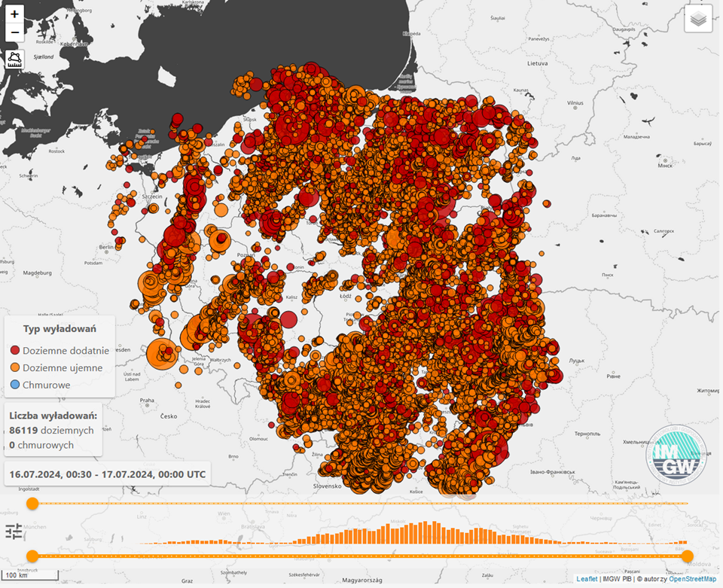Viewport: 723px width, 588px height.
Task: Open the Leaflet attribution link
Action: click(587, 579)
